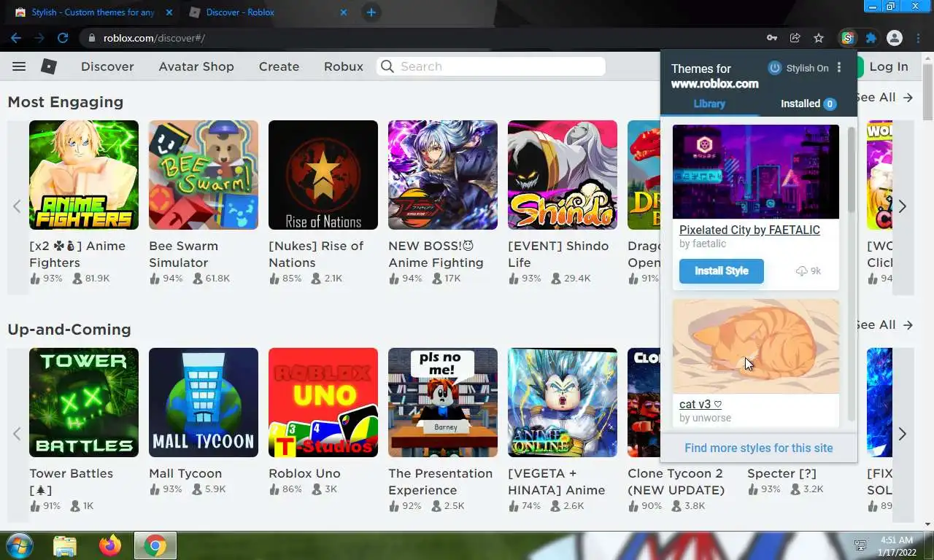Click the share page icon in address bar

(x=795, y=38)
